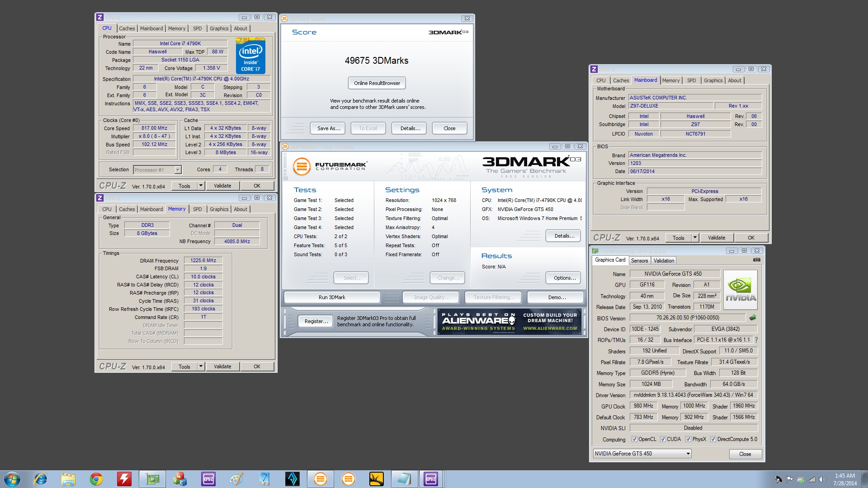Click the Futuremark Corporation logo
The image size is (868, 488).
point(330,166)
